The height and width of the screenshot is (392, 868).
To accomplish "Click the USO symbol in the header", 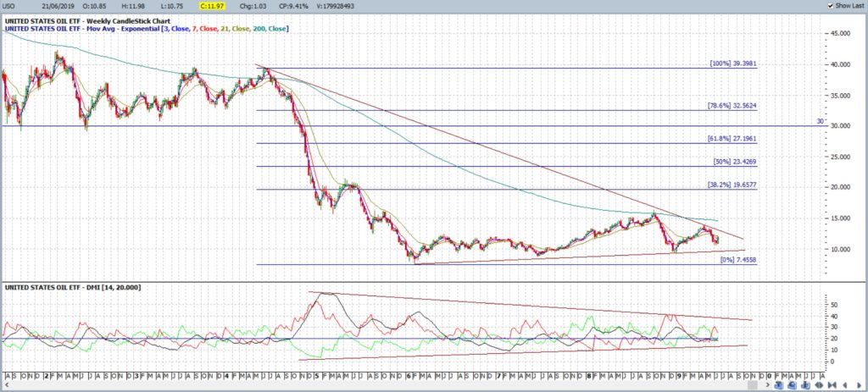I will (x=10, y=6).
